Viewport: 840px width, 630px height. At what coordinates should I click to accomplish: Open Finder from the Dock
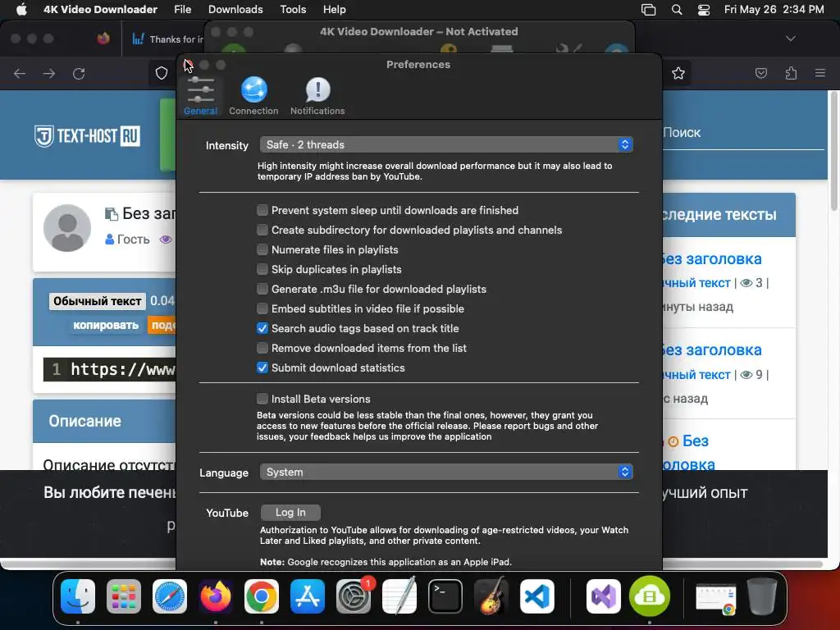[x=78, y=596]
